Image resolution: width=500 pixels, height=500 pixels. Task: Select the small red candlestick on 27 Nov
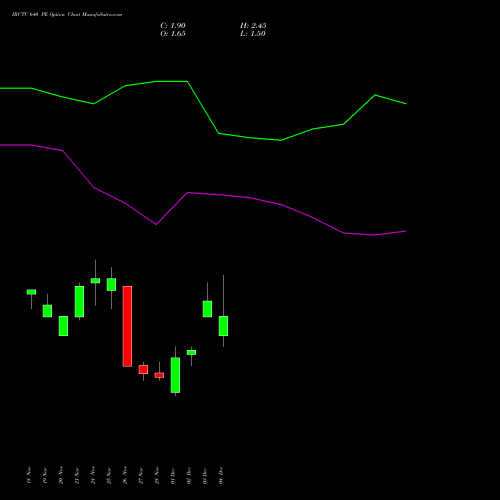coord(143,369)
